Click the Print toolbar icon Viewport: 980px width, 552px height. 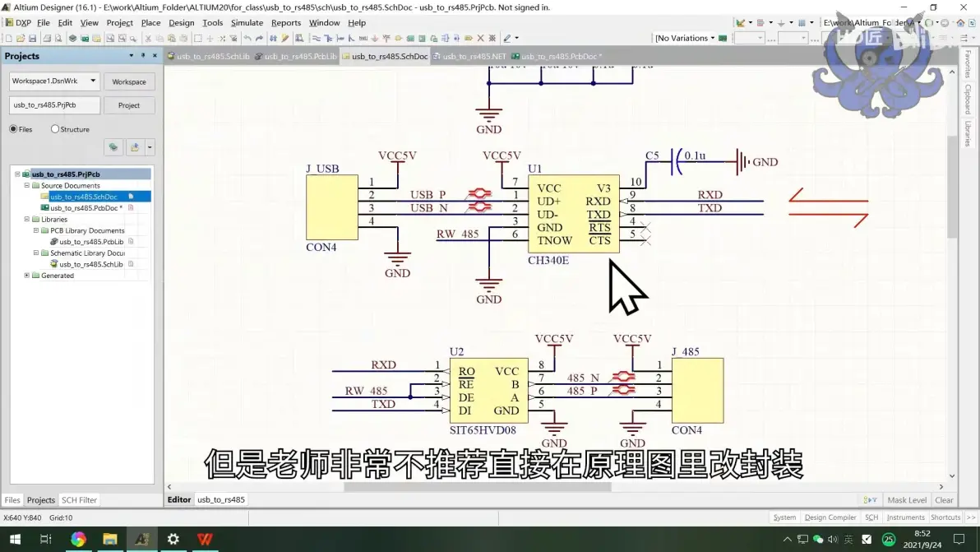[47, 38]
